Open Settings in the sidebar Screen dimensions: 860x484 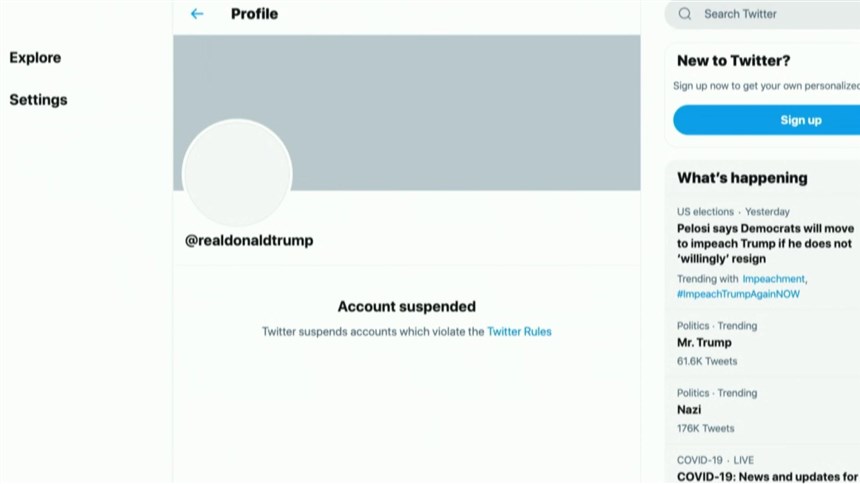tap(38, 100)
